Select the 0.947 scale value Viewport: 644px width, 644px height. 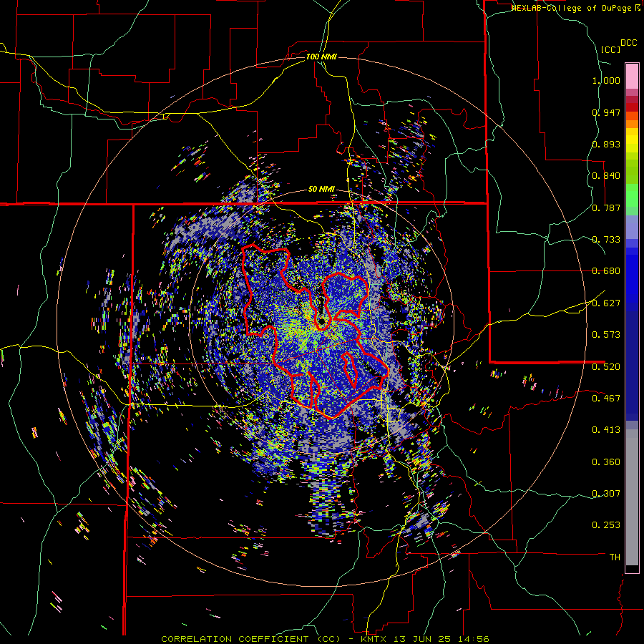pos(606,112)
